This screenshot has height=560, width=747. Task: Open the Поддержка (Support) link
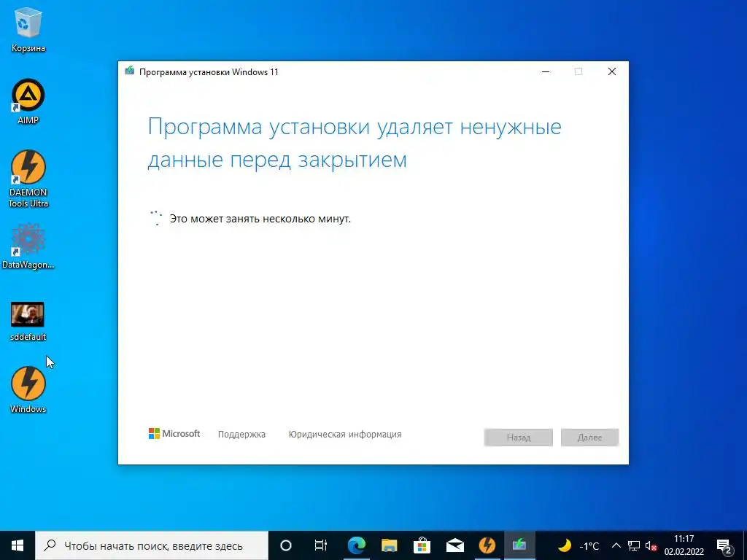pyautogui.click(x=241, y=435)
